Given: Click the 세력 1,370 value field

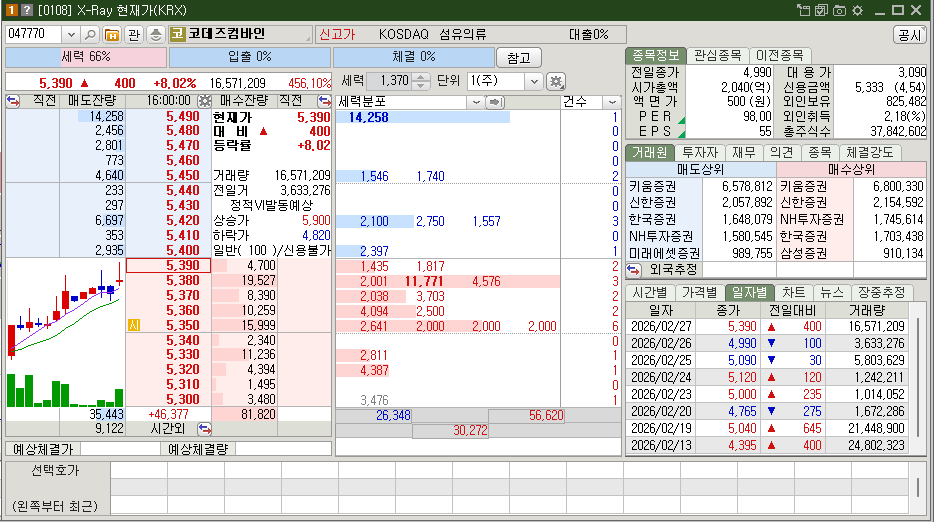Looking at the screenshot, I should point(390,81).
